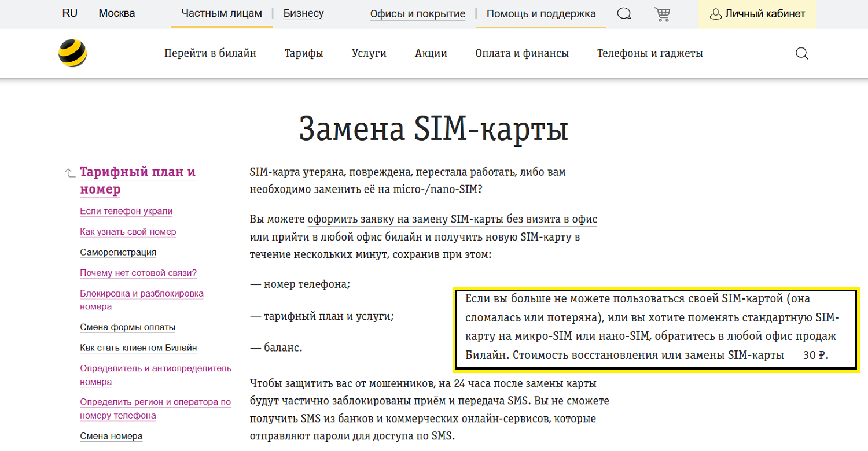868x451 pixels.
Task: Open Как стать клиентом Билайн link
Action: point(138,348)
